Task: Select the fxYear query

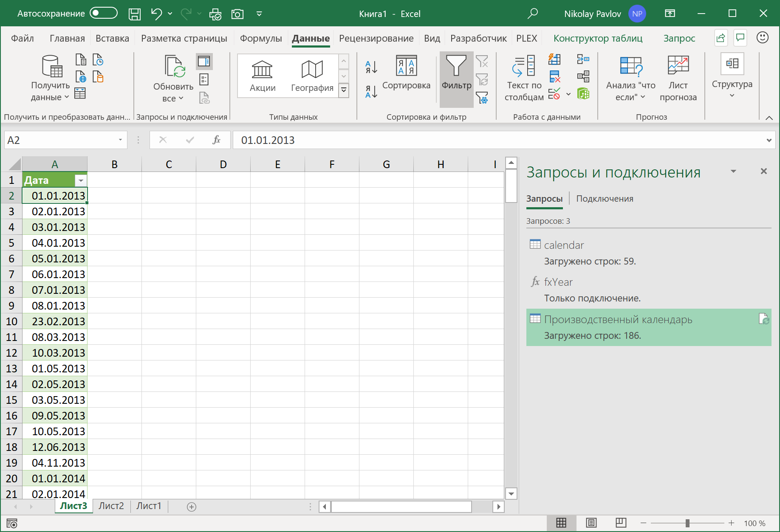Action: point(648,290)
